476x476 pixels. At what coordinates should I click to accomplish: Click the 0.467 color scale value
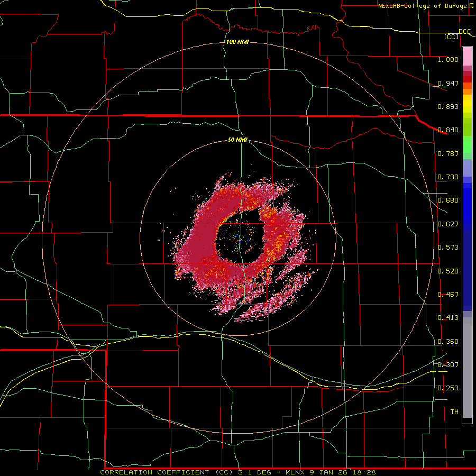click(x=448, y=295)
